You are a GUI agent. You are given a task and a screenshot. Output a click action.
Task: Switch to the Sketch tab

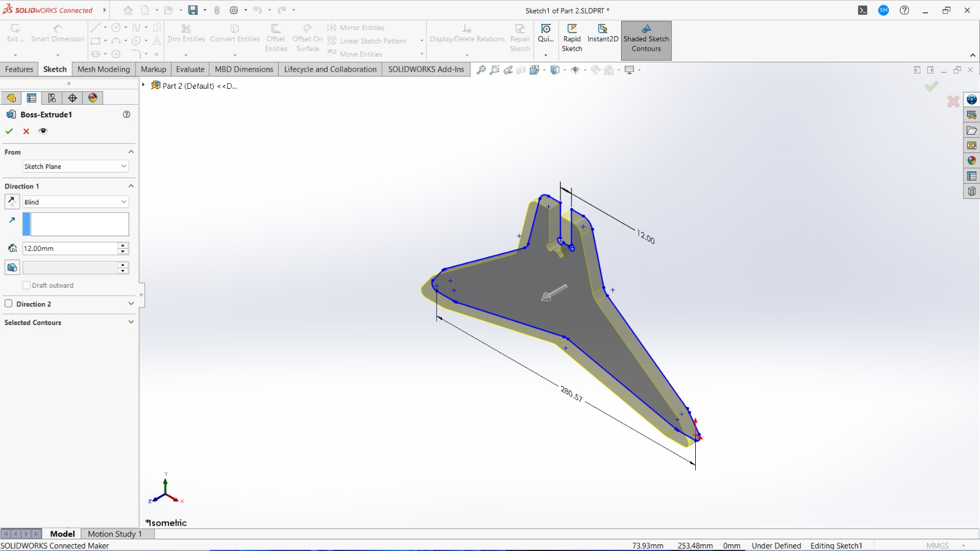pyautogui.click(x=55, y=69)
